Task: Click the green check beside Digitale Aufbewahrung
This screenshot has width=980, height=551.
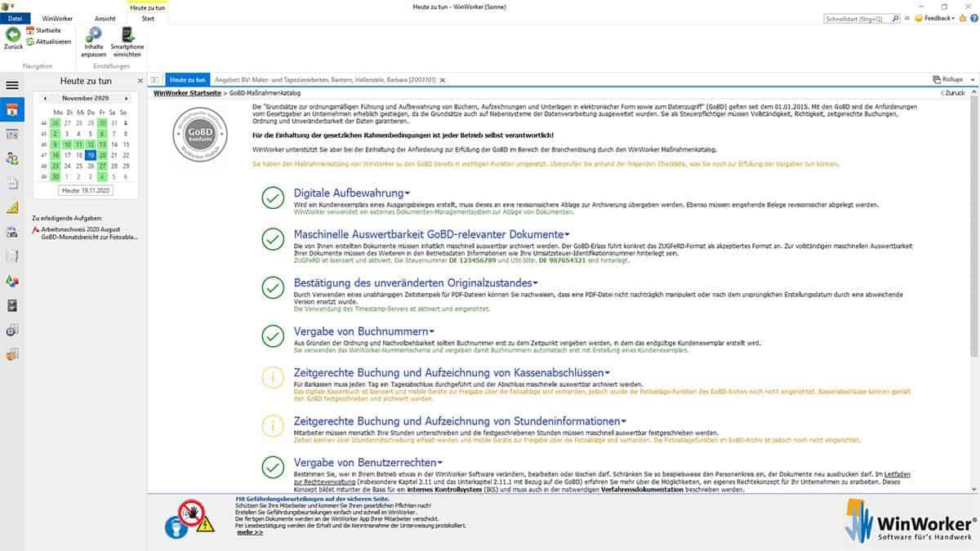Action: point(273,197)
